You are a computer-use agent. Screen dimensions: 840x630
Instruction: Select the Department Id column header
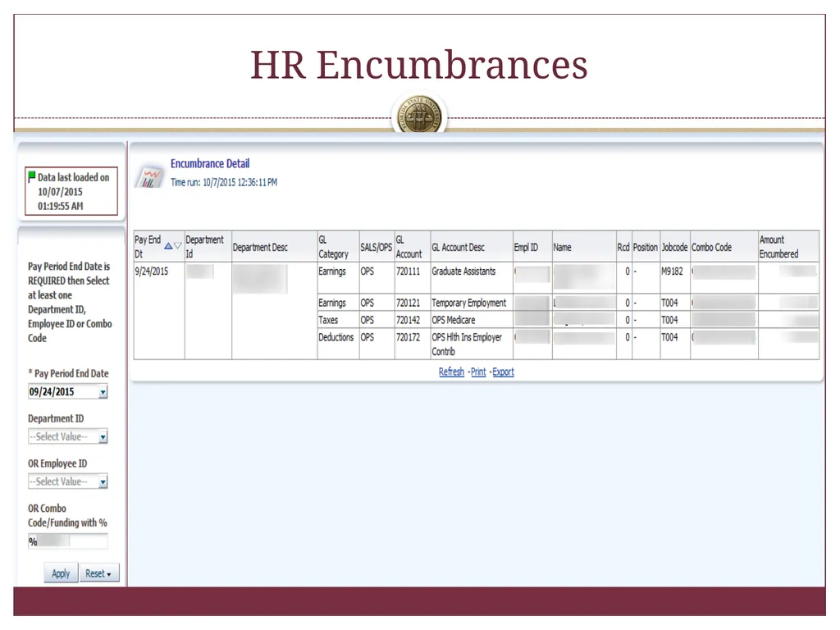click(208, 246)
